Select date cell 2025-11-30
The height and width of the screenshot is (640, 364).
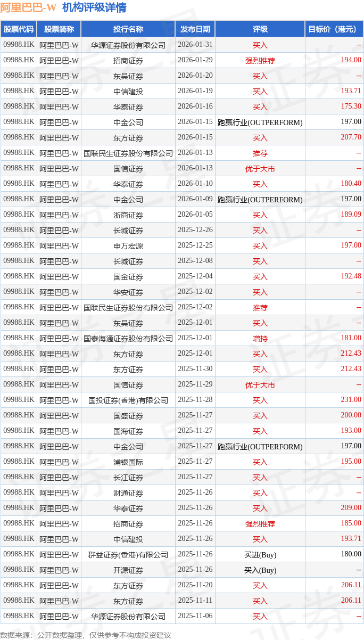tap(195, 369)
